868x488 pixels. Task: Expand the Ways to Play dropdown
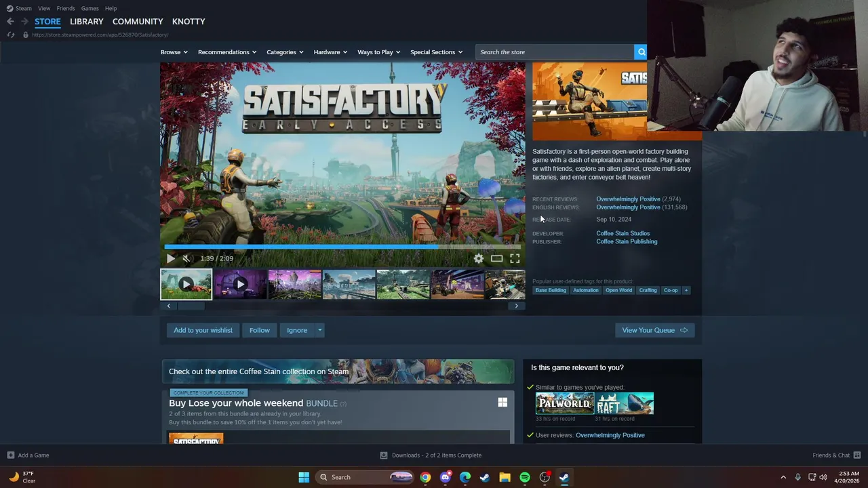[x=379, y=52]
